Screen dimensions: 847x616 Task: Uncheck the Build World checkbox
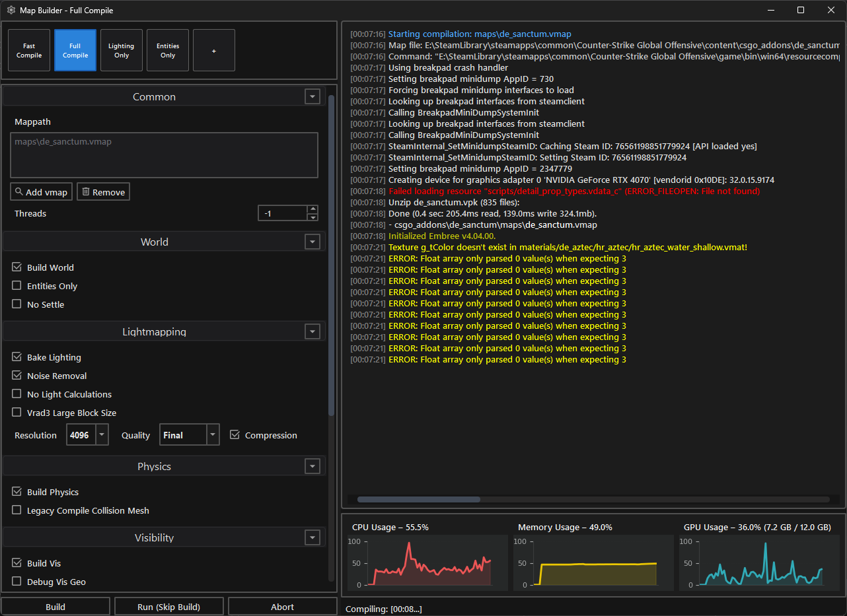(17, 267)
